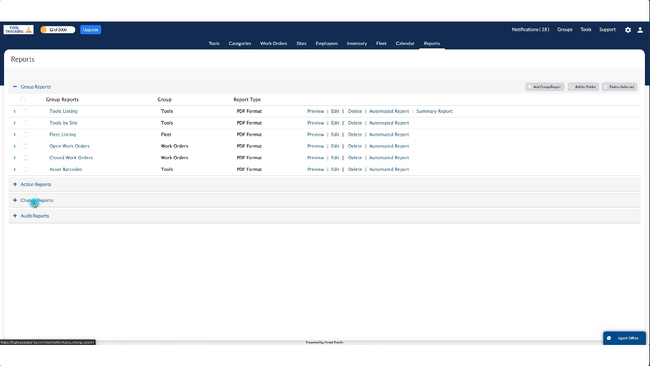Click the Add to Folder button

[x=583, y=87]
